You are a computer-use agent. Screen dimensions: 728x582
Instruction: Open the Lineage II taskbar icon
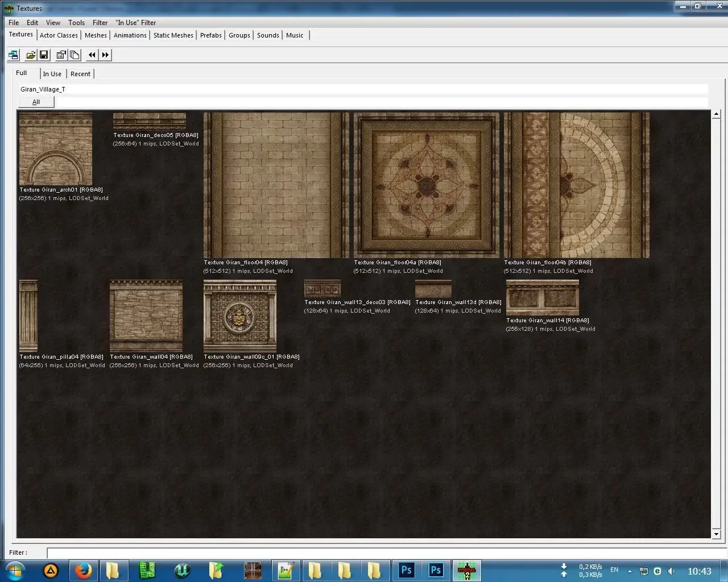click(252, 571)
